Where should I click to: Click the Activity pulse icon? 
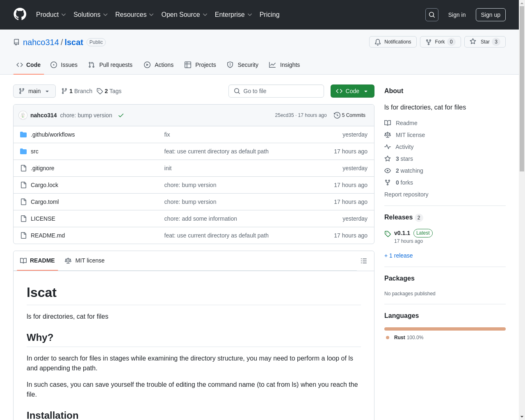(388, 147)
